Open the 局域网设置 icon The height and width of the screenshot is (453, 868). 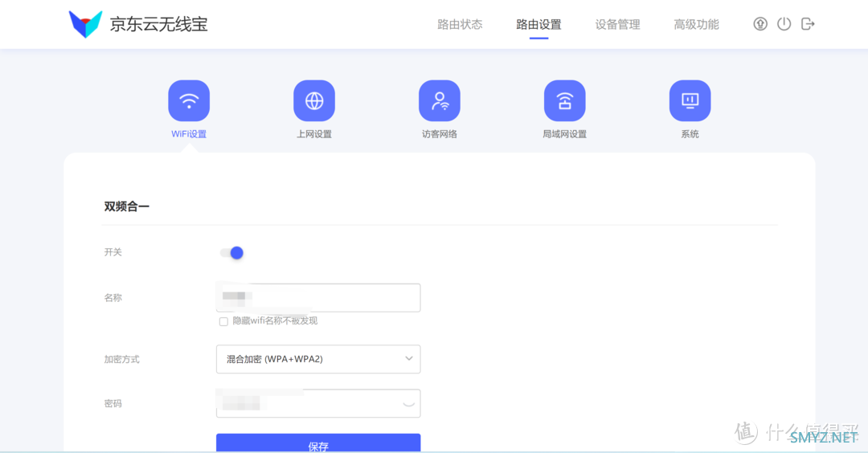(x=565, y=100)
